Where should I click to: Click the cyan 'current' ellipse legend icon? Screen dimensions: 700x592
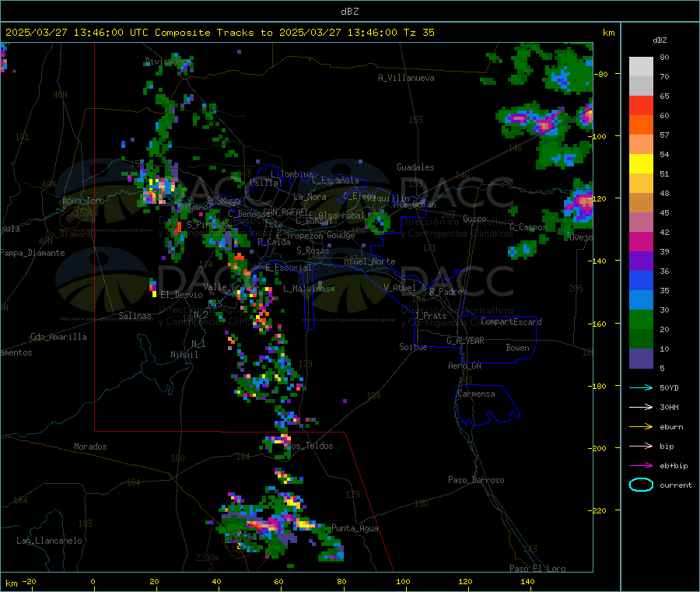pyautogui.click(x=641, y=485)
